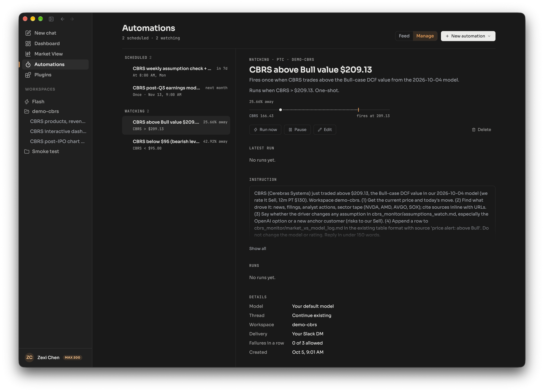Pause this automation

[297, 130]
